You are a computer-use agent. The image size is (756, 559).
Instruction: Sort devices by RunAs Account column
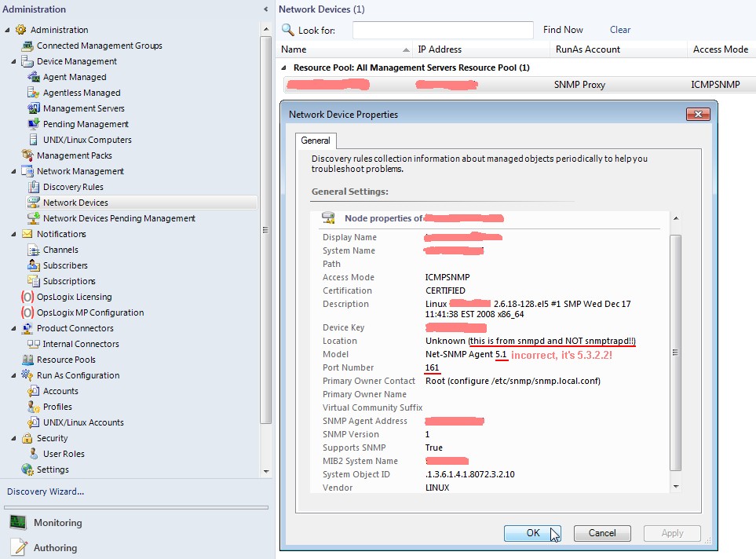(x=618, y=49)
